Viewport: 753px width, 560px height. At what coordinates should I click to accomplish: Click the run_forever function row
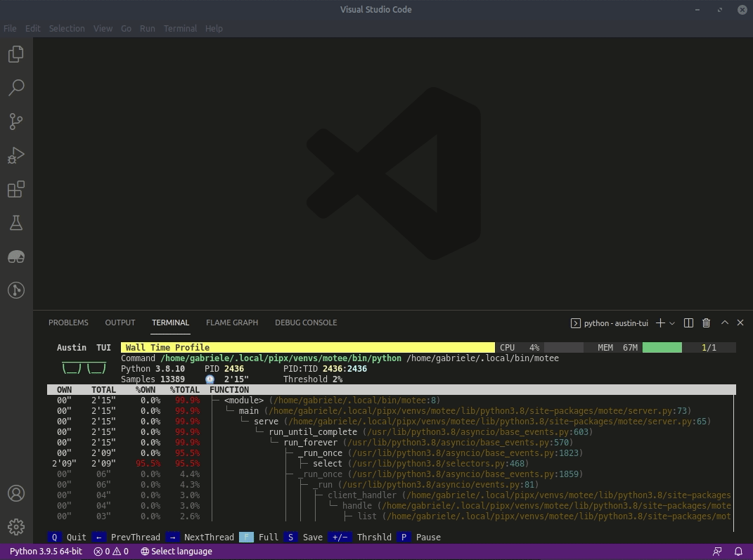(391, 443)
